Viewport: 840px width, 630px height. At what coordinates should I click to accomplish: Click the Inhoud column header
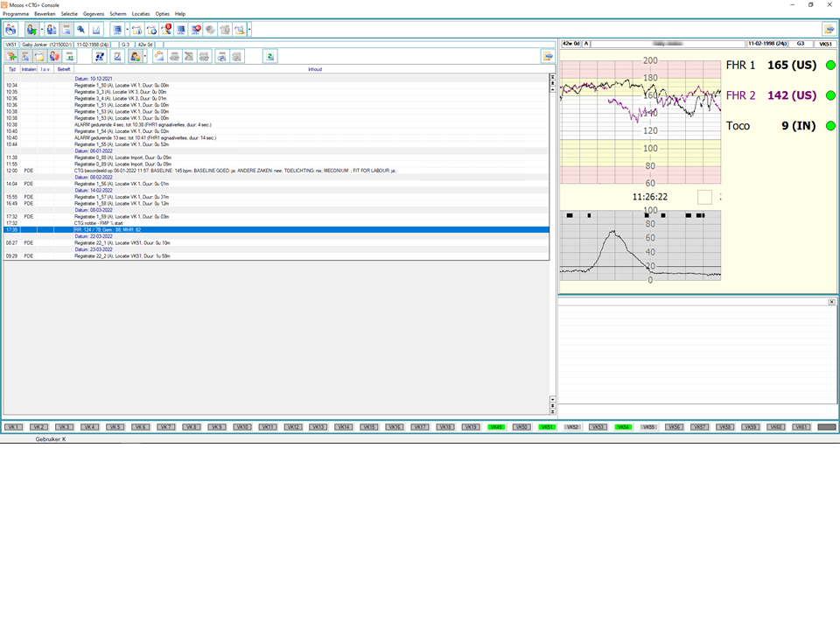click(x=314, y=69)
